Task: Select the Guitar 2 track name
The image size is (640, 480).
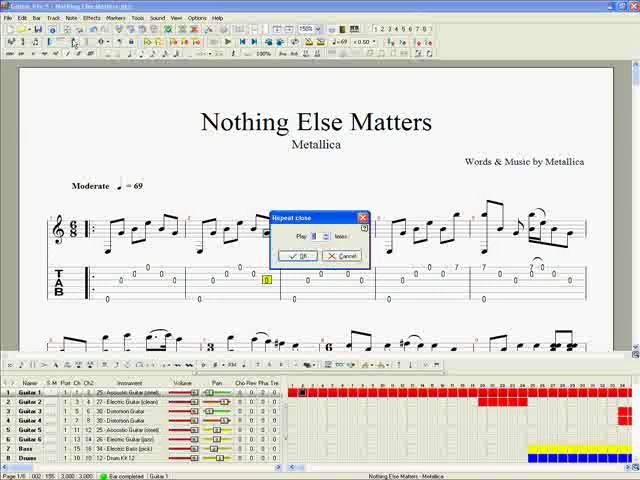Action: click(x=30, y=402)
